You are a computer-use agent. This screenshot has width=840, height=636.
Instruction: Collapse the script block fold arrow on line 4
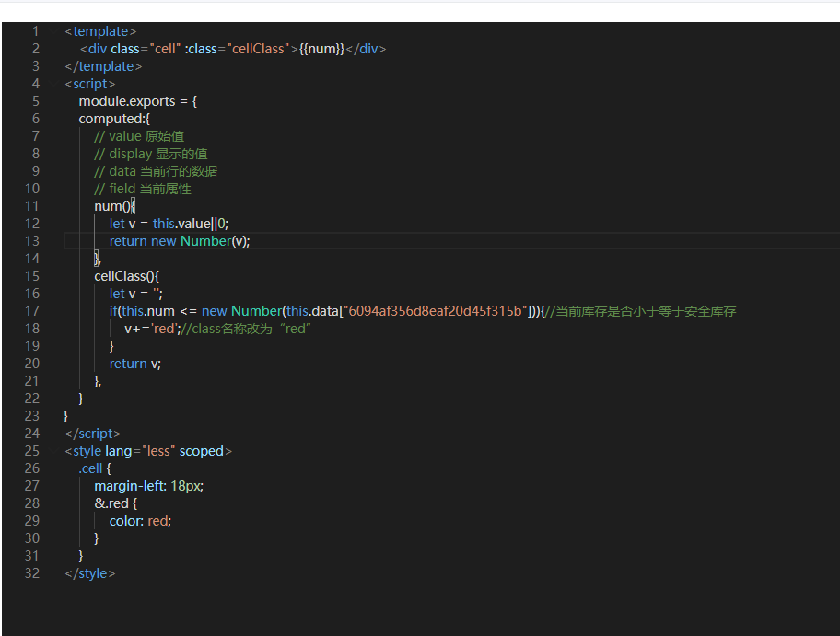(x=53, y=84)
